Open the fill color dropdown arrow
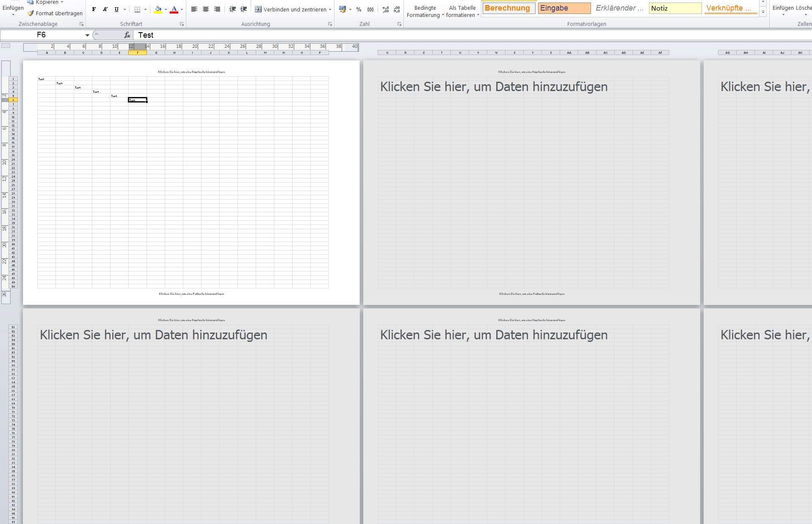This screenshot has height=524, width=812. click(166, 9)
